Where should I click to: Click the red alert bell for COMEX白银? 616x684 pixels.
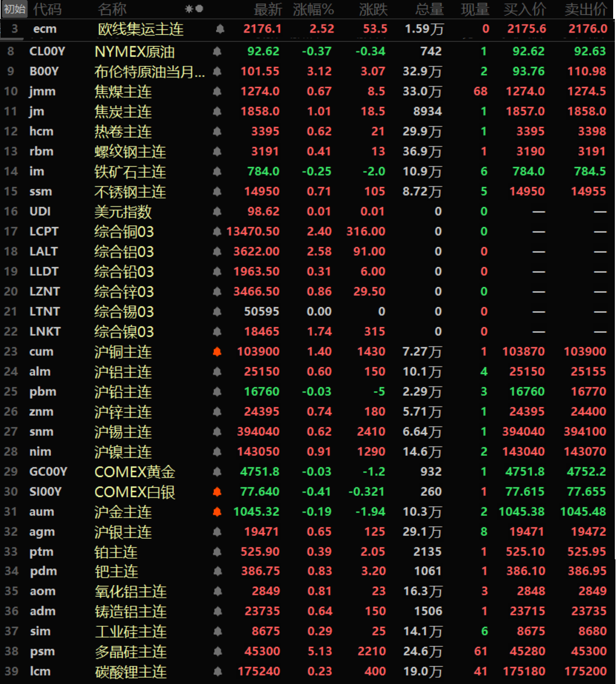point(217,492)
